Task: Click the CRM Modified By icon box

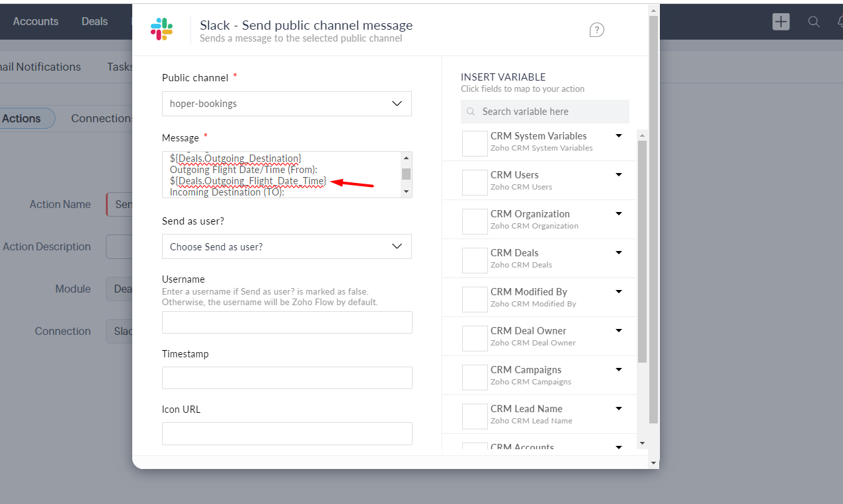Action: click(475, 299)
